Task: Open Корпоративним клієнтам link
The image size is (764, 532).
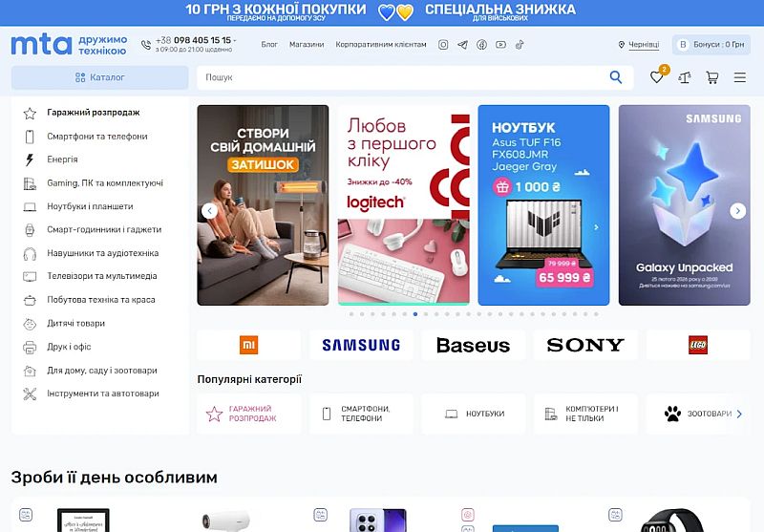Action: click(x=380, y=44)
